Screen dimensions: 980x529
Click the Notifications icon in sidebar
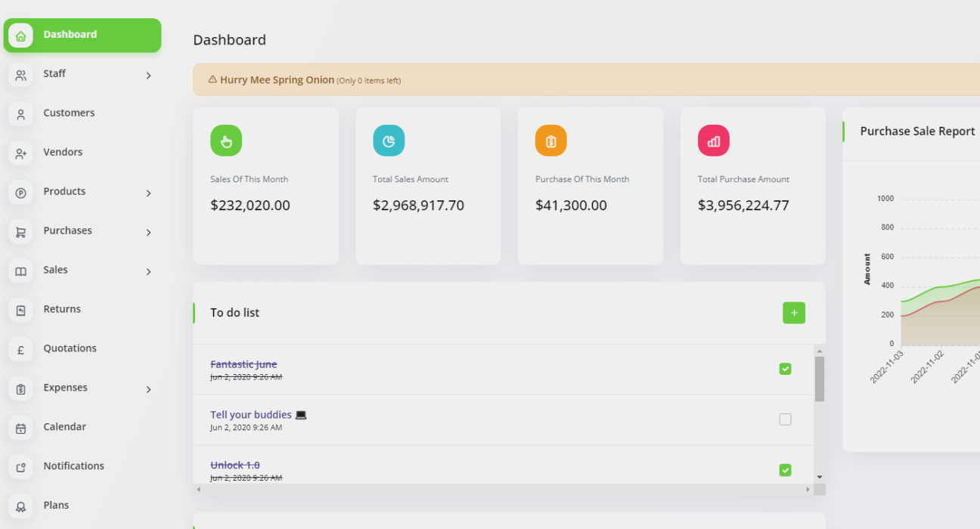(20, 467)
